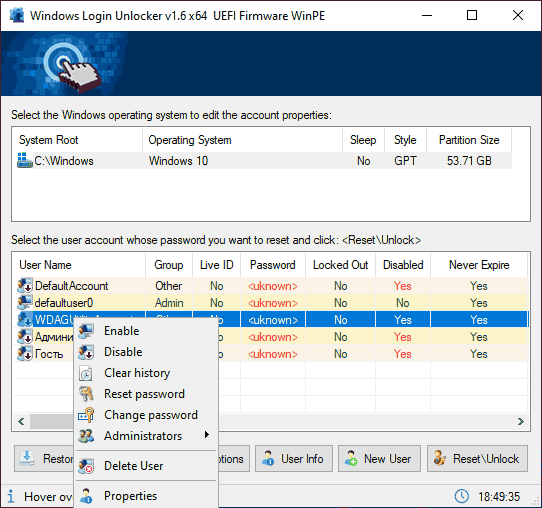This screenshot has width=542, height=508.
Task: Click the GPT style cell
Action: click(405, 161)
